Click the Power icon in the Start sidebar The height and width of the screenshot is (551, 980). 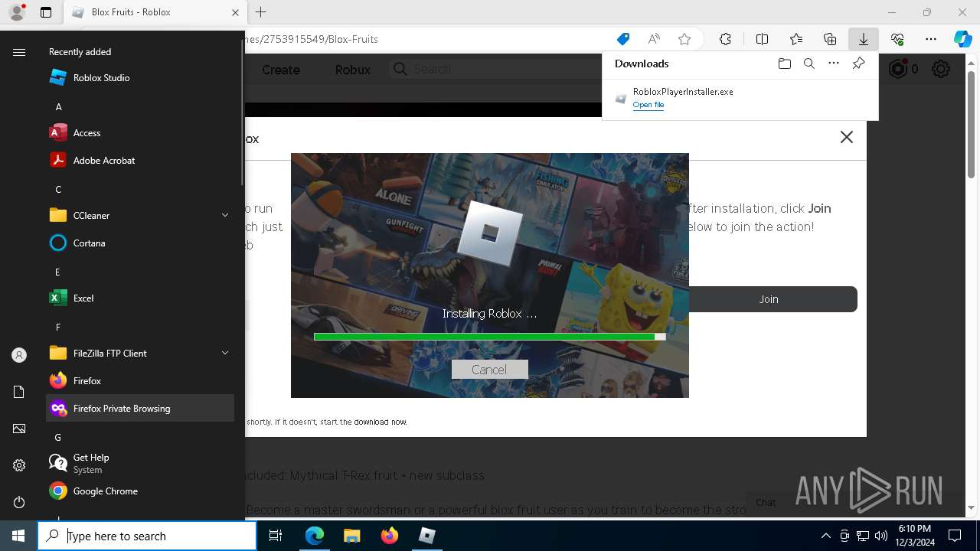(x=19, y=502)
